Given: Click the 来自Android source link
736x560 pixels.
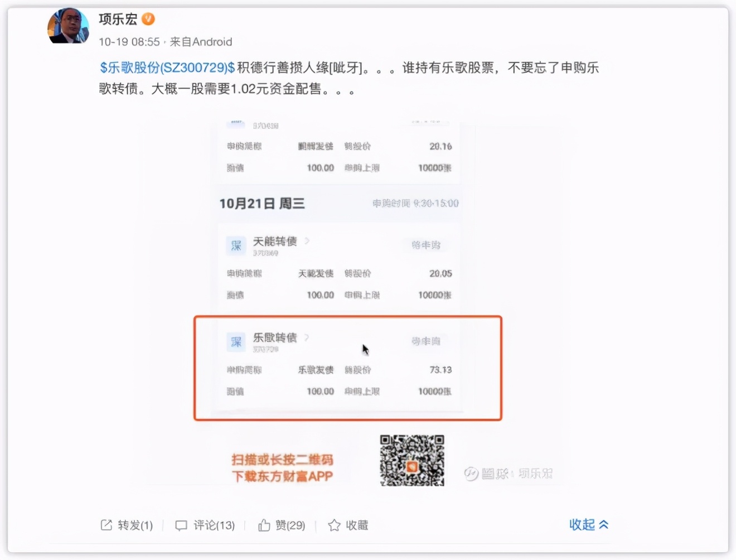Looking at the screenshot, I should pos(201,42).
